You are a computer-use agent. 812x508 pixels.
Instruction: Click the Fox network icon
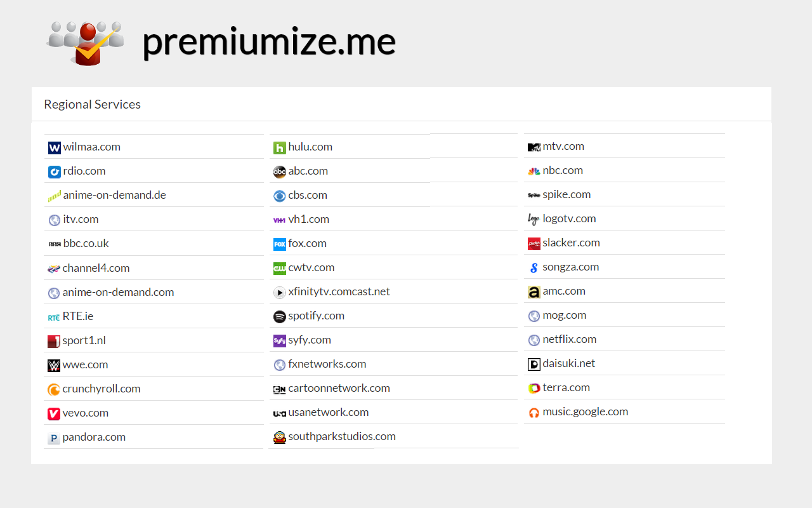pos(279,243)
